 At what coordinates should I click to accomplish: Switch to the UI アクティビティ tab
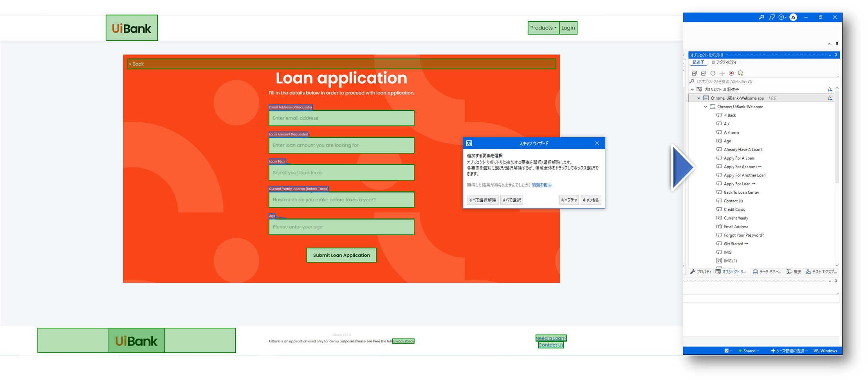tap(724, 62)
